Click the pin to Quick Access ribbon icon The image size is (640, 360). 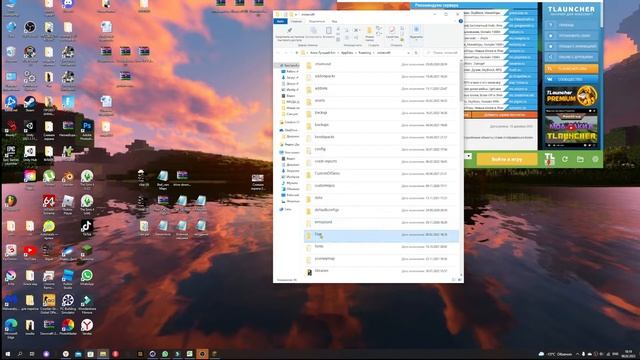point(289,31)
